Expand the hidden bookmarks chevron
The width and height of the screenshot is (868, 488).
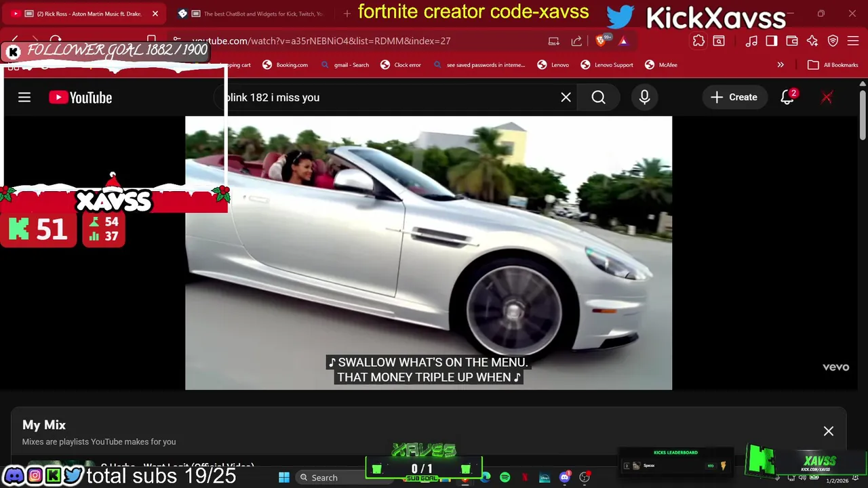[x=781, y=65]
